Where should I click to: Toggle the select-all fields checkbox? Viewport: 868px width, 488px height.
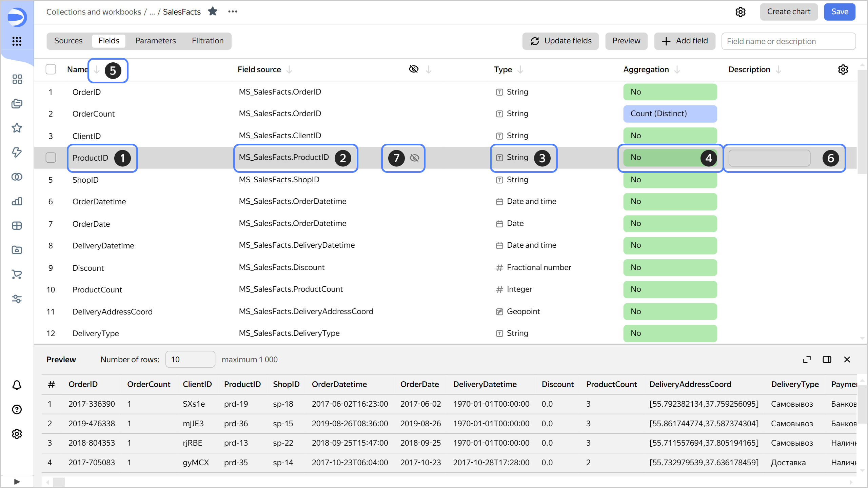pos(51,69)
